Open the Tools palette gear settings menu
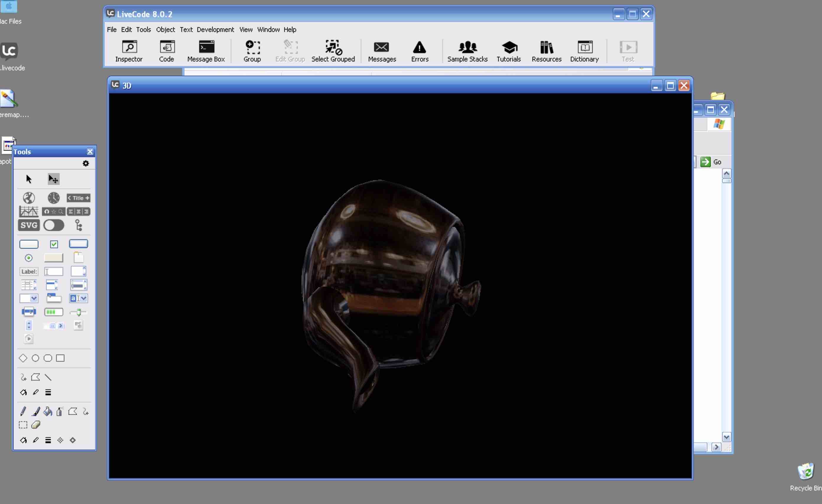Viewport: 822px width, 504px height. tap(86, 163)
